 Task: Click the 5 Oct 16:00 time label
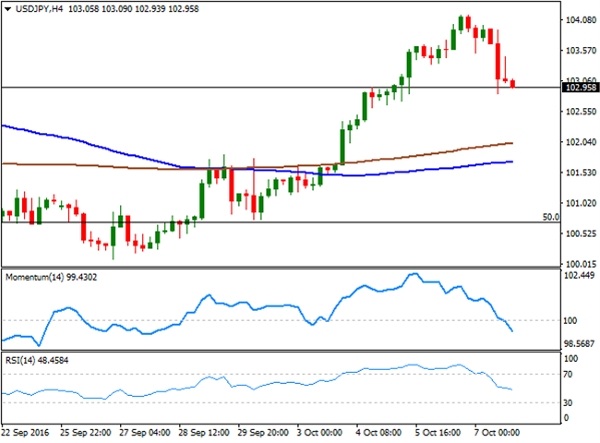point(438,433)
